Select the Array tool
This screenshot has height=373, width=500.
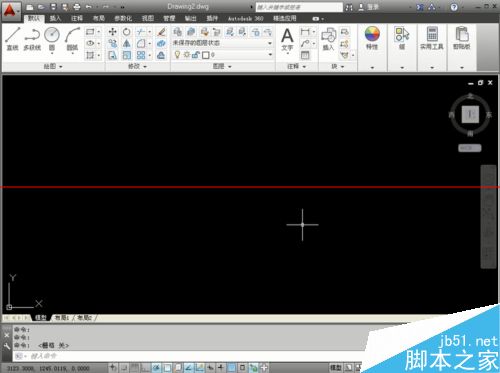(141, 55)
